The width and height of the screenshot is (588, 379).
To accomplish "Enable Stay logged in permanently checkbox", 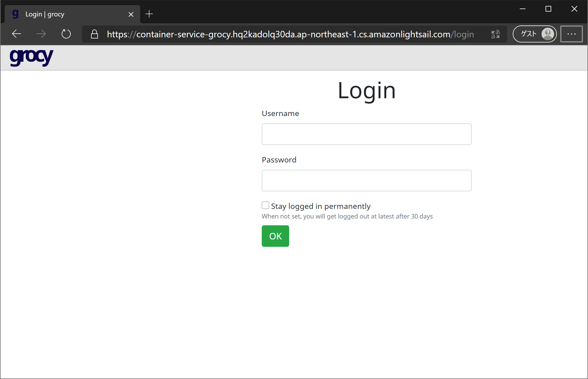I will (x=265, y=205).
